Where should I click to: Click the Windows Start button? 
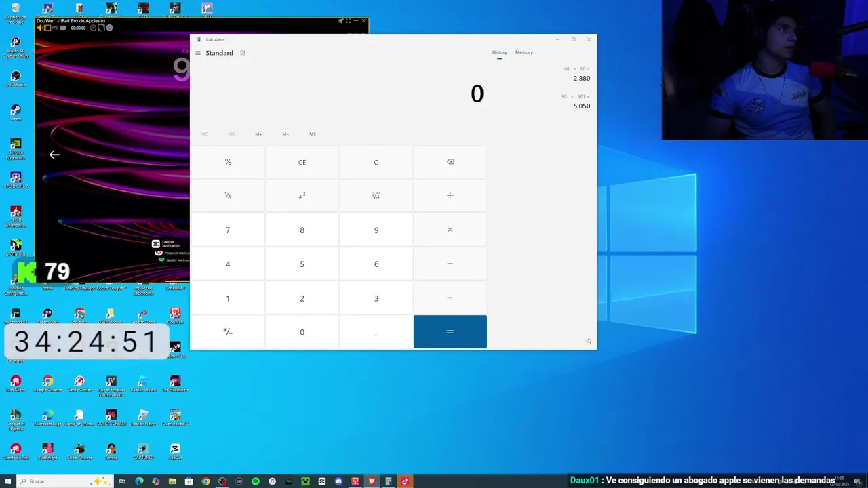pyautogui.click(x=7, y=481)
